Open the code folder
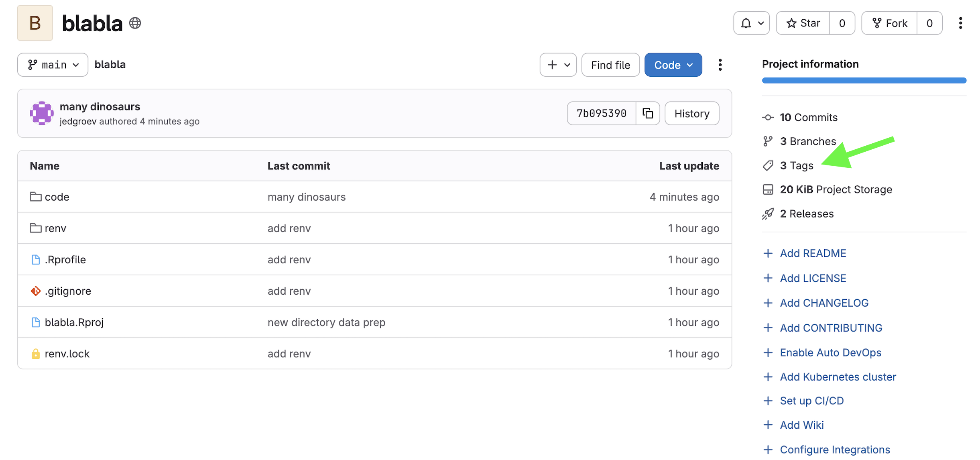The width and height of the screenshot is (980, 460). (57, 197)
